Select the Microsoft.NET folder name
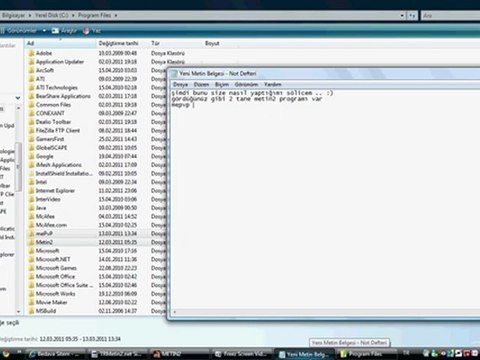This screenshot has width=480, height=360. tap(53, 259)
